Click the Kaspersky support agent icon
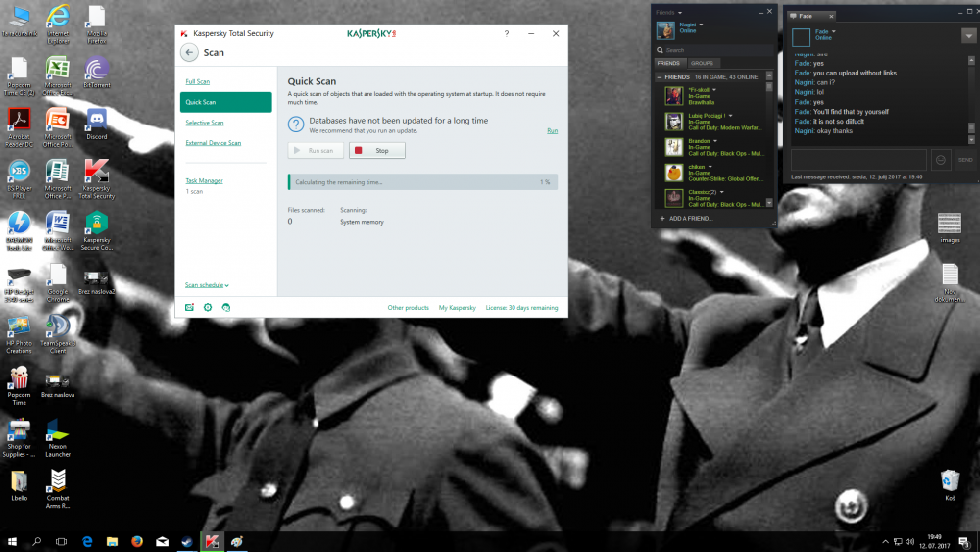Image resolution: width=980 pixels, height=552 pixels. pos(225,307)
